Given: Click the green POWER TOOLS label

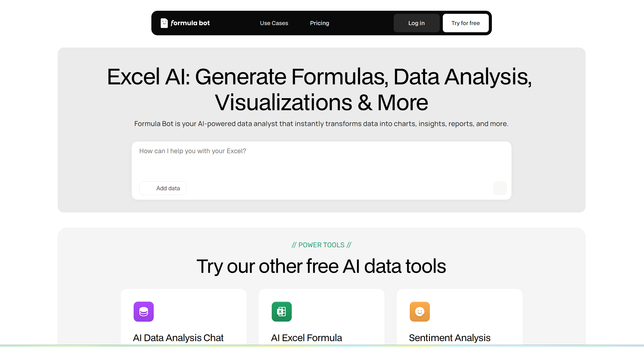Looking at the screenshot, I should click(x=321, y=245).
